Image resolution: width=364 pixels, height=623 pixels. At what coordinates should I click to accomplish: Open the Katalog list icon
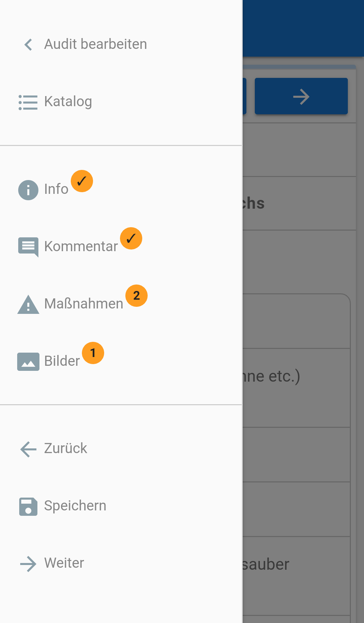(x=28, y=102)
